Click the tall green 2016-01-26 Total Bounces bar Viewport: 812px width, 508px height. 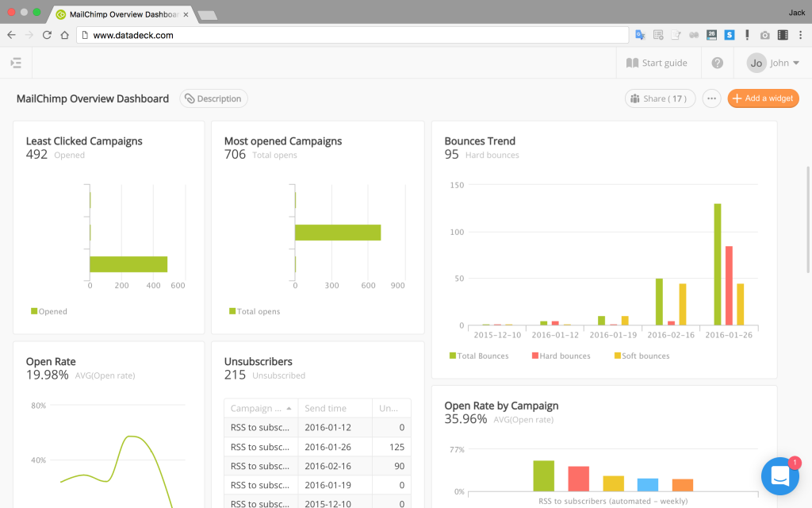pyautogui.click(x=717, y=264)
